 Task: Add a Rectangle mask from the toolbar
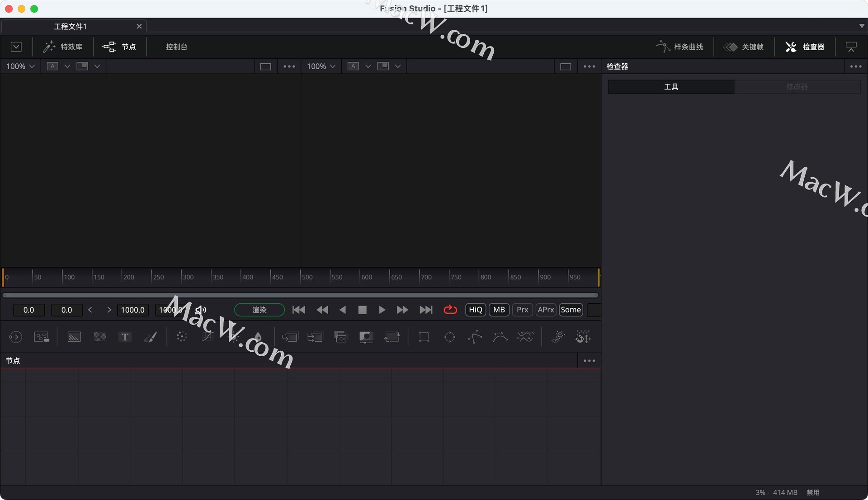coord(424,337)
